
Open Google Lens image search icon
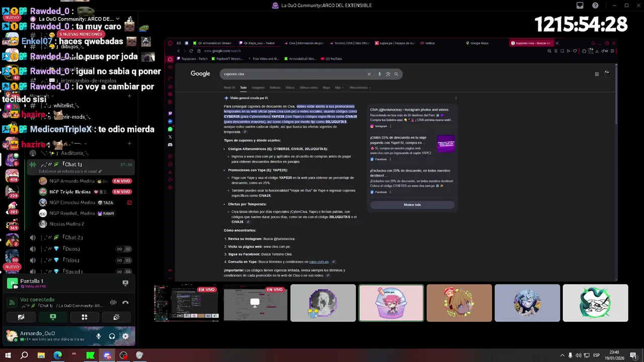[x=388, y=74]
